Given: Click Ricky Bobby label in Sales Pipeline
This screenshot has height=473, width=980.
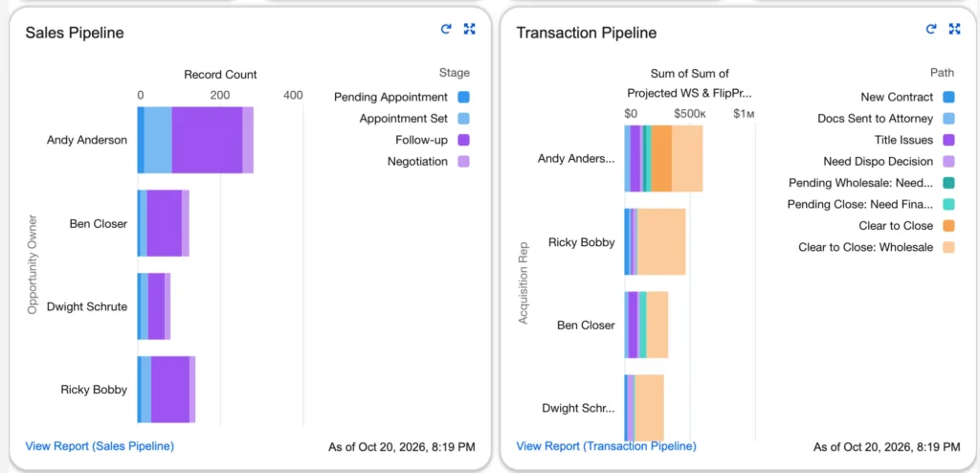Looking at the screenshot, I should point(94,390).
